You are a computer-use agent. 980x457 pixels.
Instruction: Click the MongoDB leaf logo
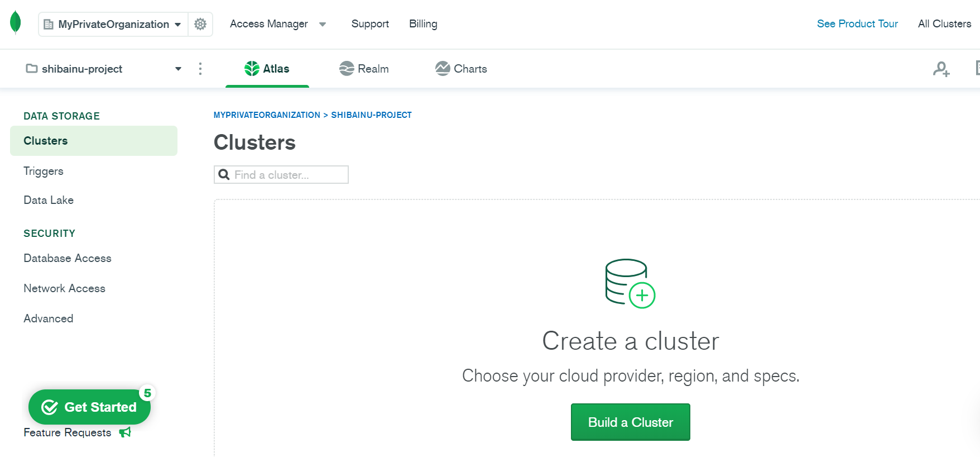[x=16, y=23]
